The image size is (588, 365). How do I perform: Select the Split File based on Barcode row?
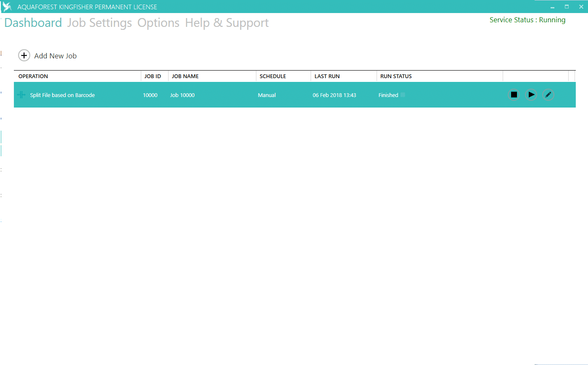pyautogui.click(x=62, y=95)
